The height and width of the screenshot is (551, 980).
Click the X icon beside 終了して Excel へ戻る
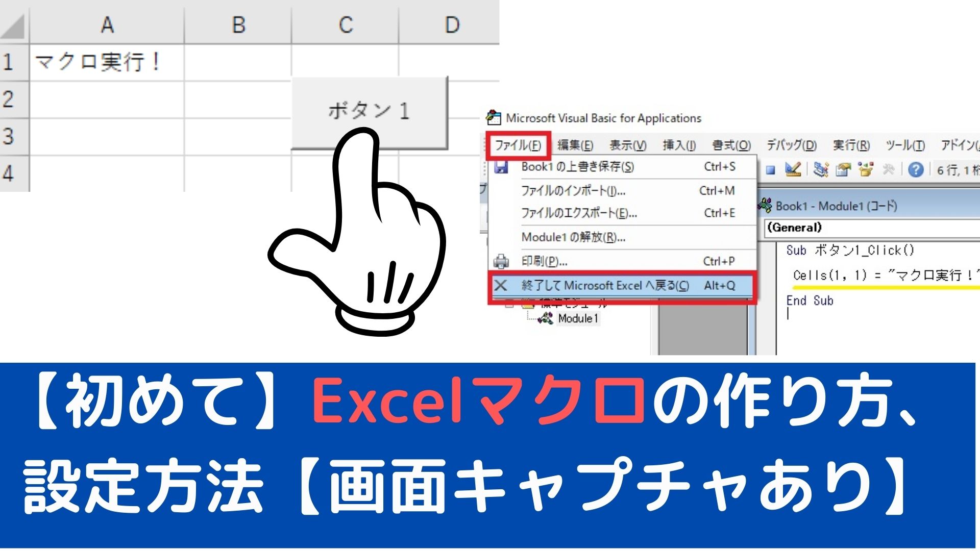pyautogui.click(x=501, y=285)
